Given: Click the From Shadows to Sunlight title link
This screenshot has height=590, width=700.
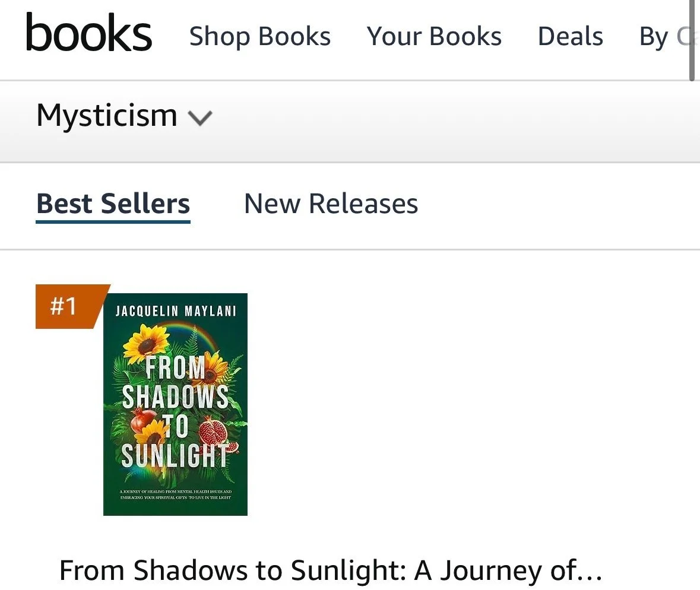Looking at the screenshot, I should coord(331,570).
